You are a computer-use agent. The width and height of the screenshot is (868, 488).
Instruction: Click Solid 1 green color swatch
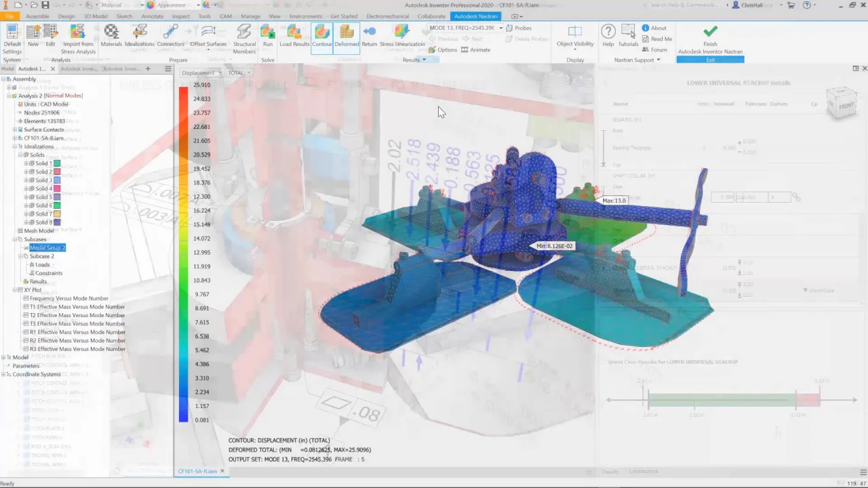[x=57, y=163]
